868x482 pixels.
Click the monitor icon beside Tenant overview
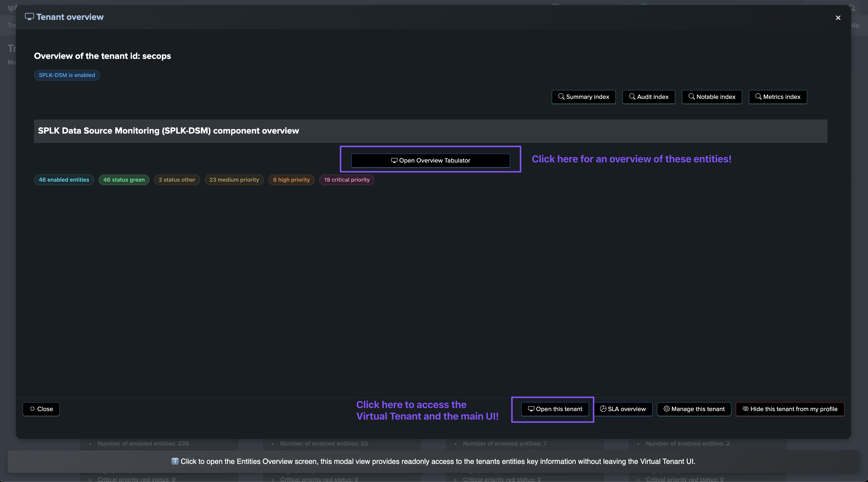click(x=29, y=17)
